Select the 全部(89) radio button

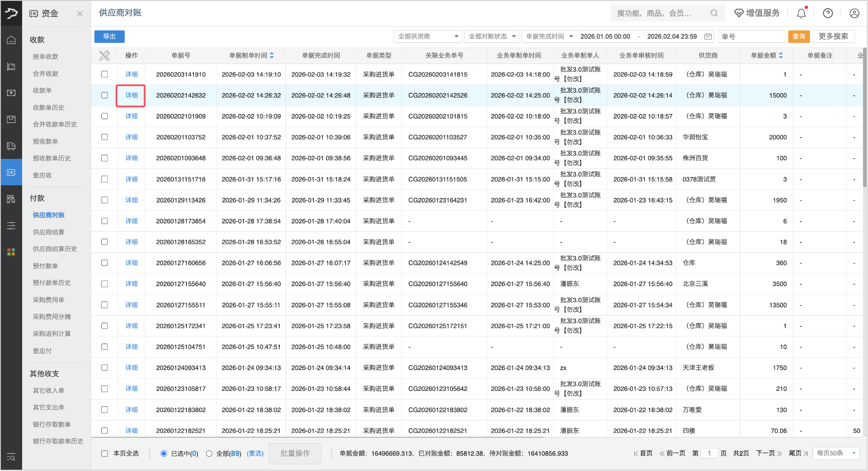[x=209, y=453]
